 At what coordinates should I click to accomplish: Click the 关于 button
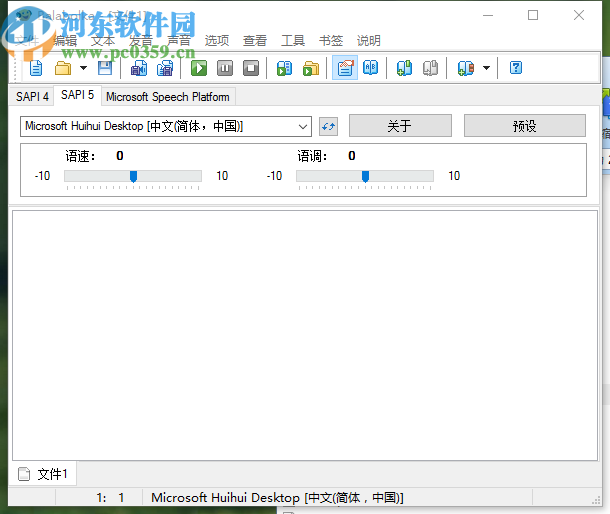point(400,126)
